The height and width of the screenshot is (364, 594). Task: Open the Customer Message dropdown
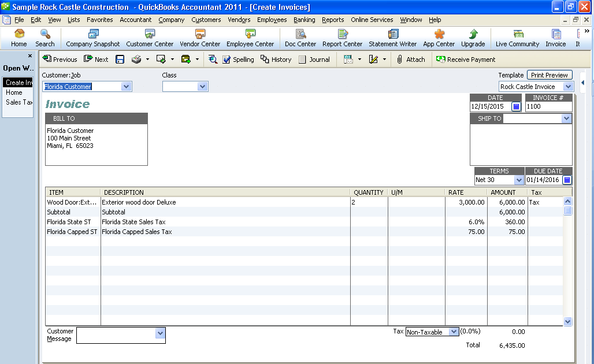pyautogui.click(x=160, y=333)
